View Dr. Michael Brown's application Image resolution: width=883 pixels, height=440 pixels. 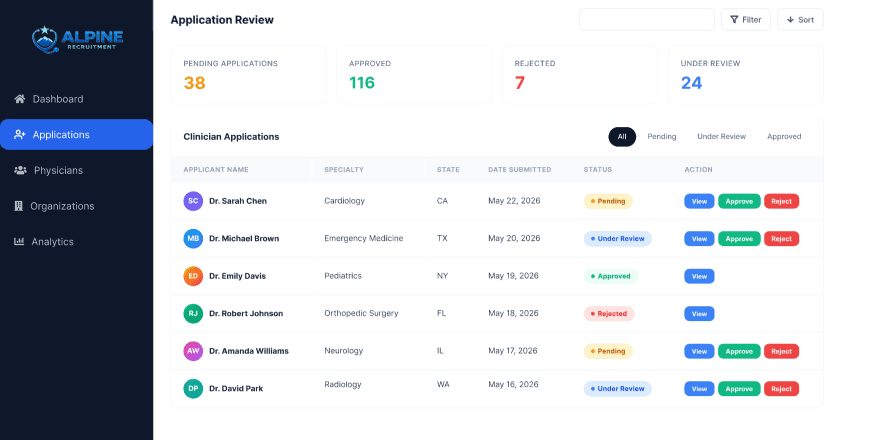coord(699,239)
